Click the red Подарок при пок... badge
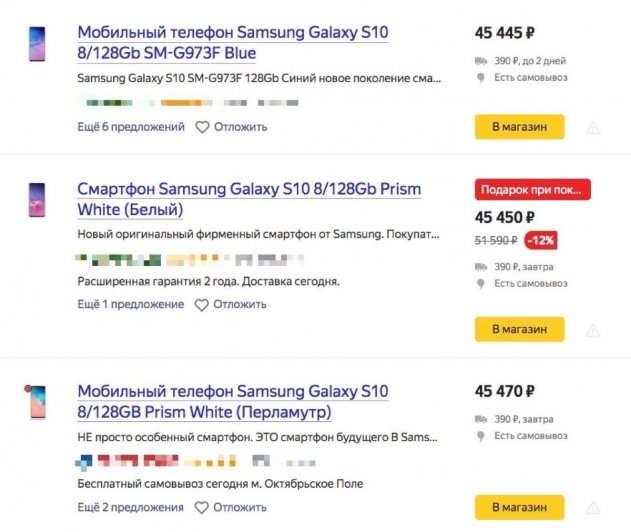The image size is (631, 532). point(533,189)
